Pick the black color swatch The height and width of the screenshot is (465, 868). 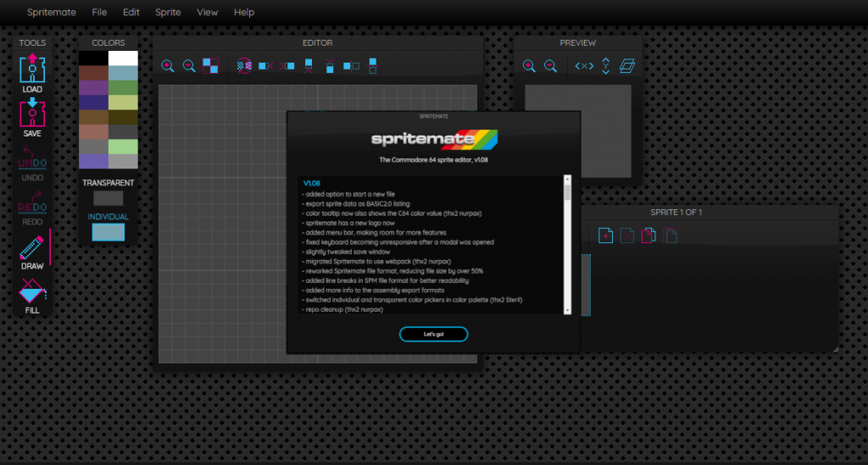click(x=93, y=58)
